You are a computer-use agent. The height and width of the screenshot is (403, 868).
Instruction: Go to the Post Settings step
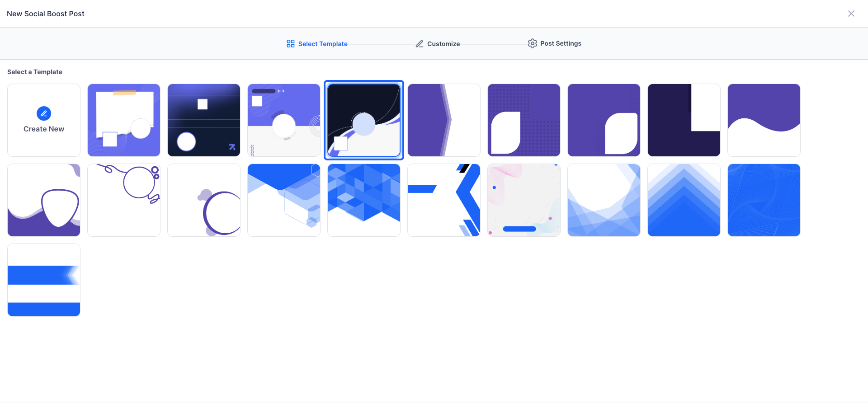click(555, 43)
